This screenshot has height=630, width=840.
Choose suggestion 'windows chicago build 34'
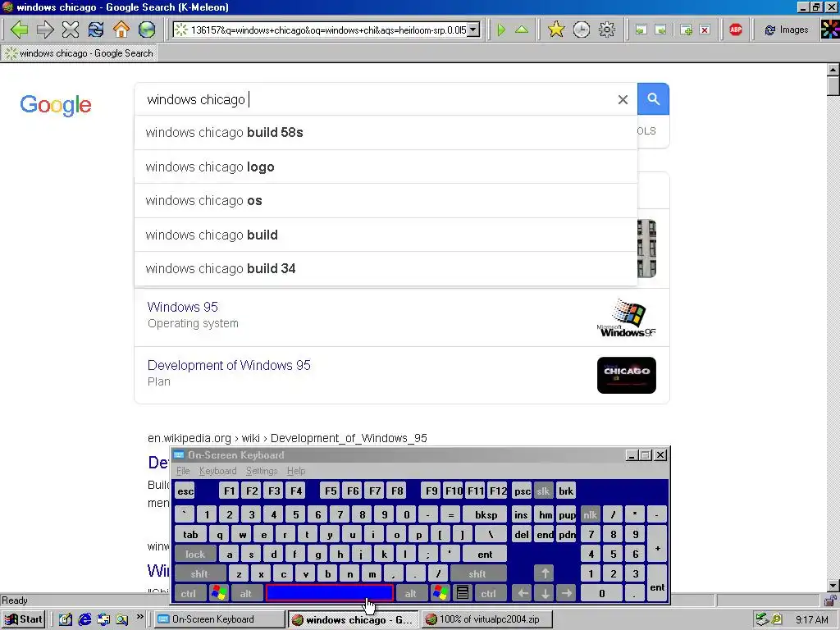coord(386,269)
